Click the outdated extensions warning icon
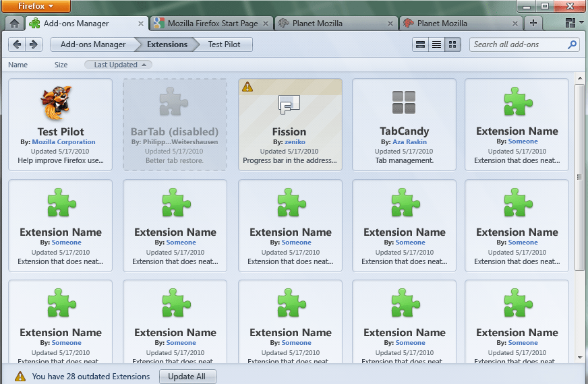Viewport: 588px width, 384px height. pos(20,376)
